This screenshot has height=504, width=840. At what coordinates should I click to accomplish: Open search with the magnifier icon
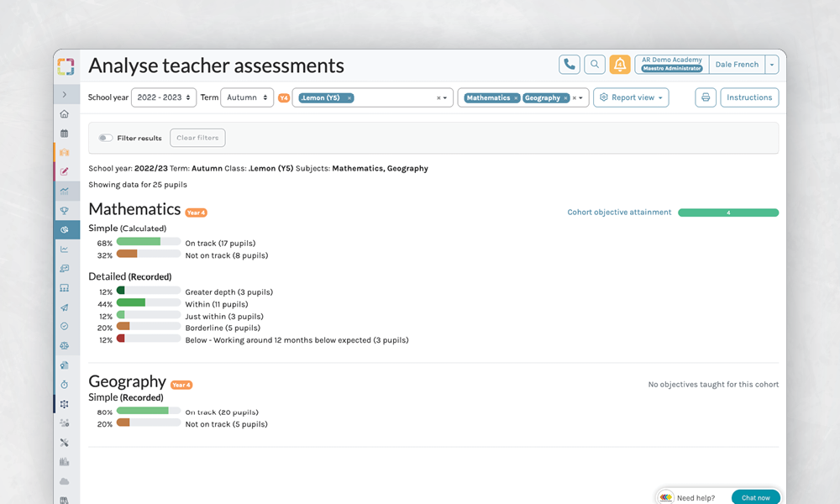595,65
